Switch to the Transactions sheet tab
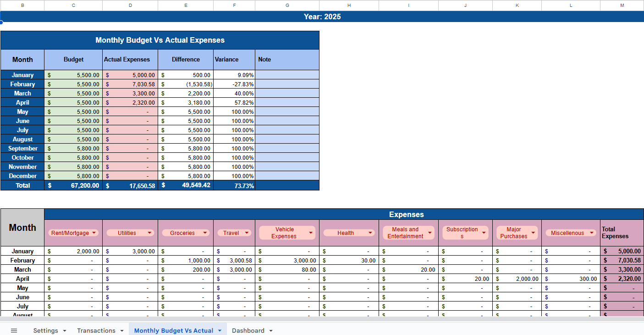644x335 pixels. (96, 330)
